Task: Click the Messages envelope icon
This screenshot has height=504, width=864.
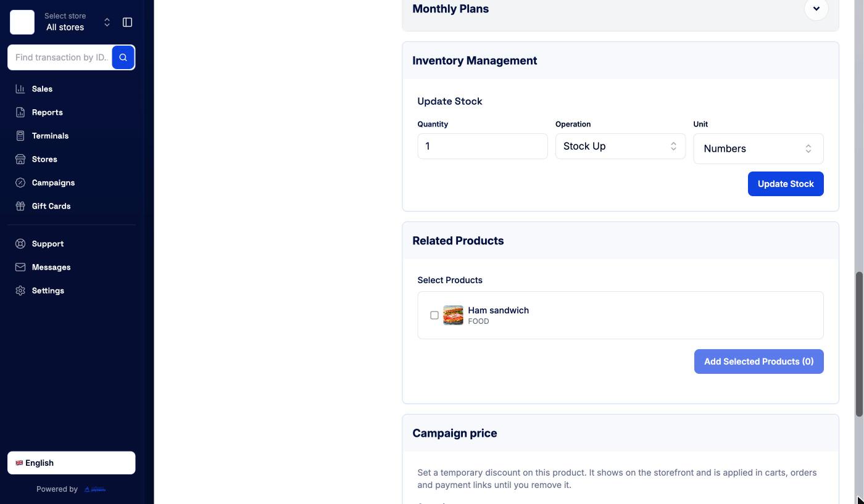Action: coord(20,267)
